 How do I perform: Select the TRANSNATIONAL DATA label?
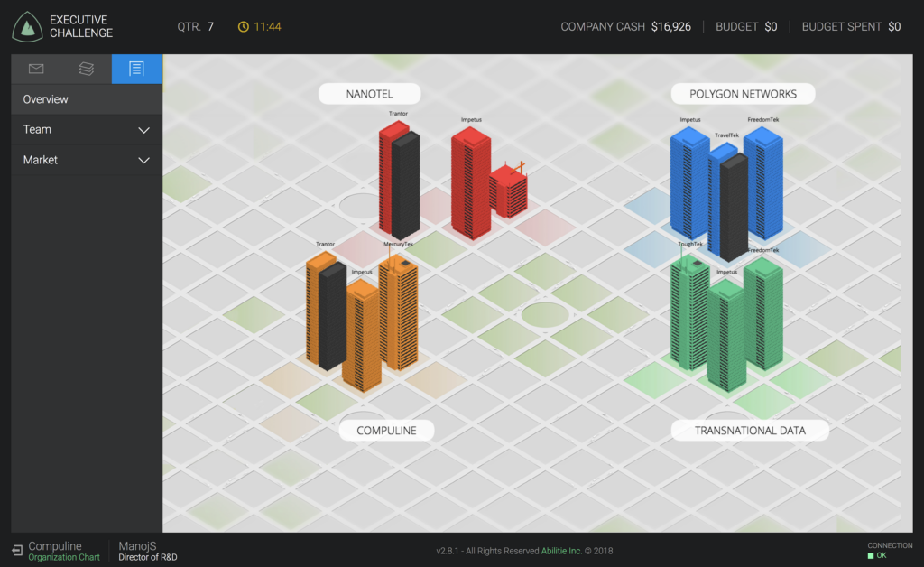[x=750, y=431]
